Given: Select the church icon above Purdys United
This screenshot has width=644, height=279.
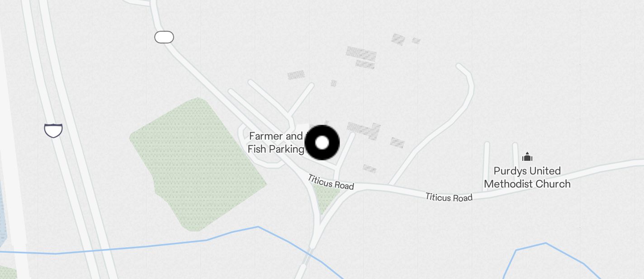Looking at the screenshot, I should [527, 157].
